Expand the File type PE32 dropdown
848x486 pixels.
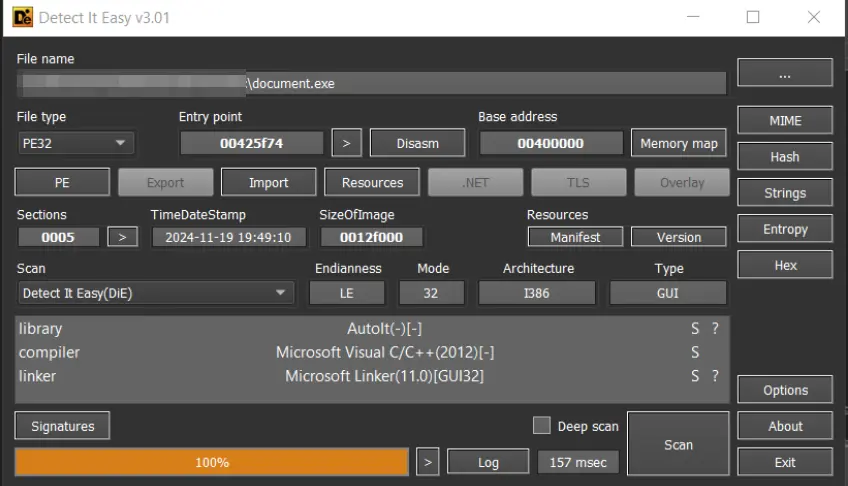[x=76, y=143]
